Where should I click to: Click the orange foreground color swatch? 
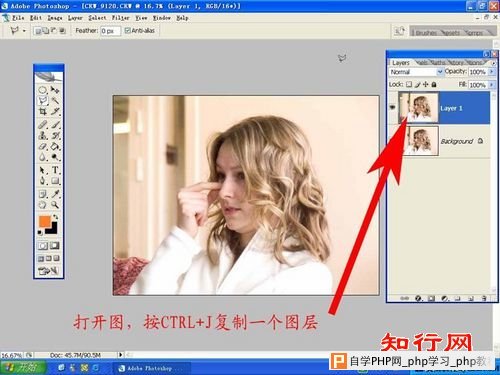[x=45, y=221]
